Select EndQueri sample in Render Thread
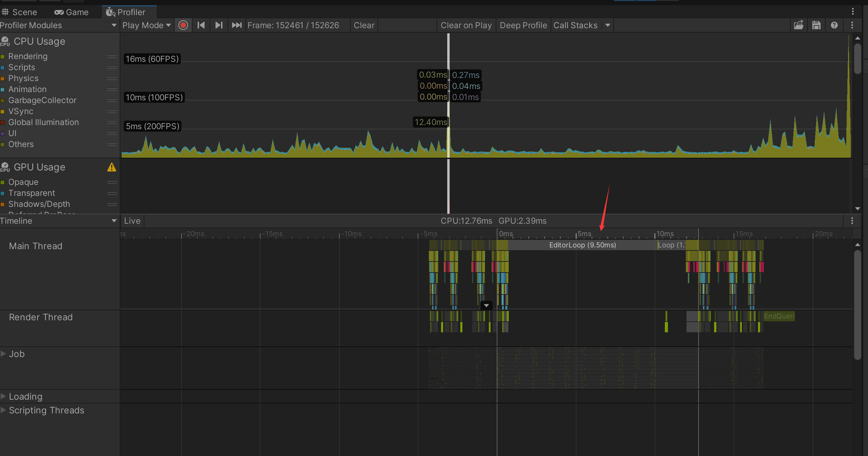The width and height of the screenshot is (868, 456). 779,316
